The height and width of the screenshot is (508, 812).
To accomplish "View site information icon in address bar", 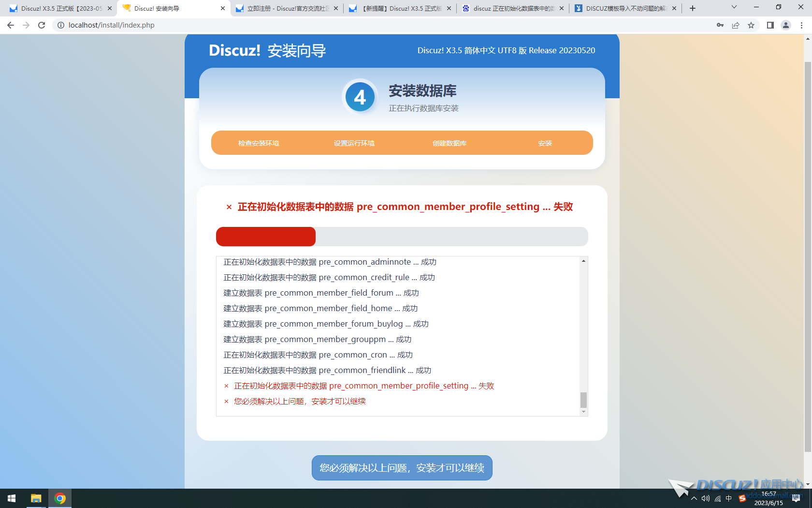I will tap(61, 25).
